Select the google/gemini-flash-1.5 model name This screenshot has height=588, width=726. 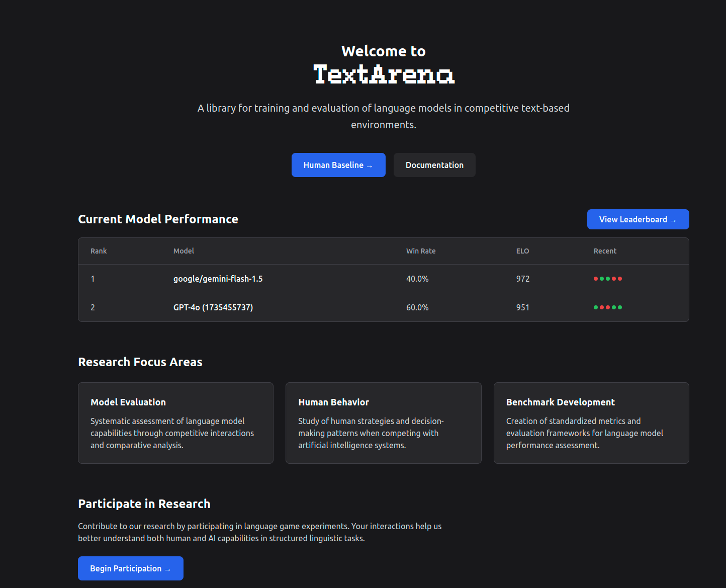pyautogui.click(x=218, y=279)
